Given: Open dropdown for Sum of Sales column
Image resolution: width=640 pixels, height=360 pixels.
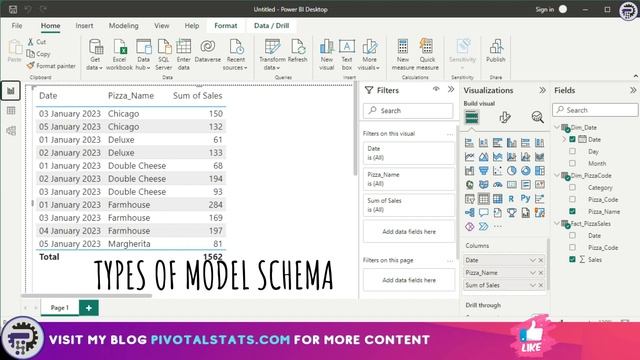Looking at the screenshot, I should (532, 285).
